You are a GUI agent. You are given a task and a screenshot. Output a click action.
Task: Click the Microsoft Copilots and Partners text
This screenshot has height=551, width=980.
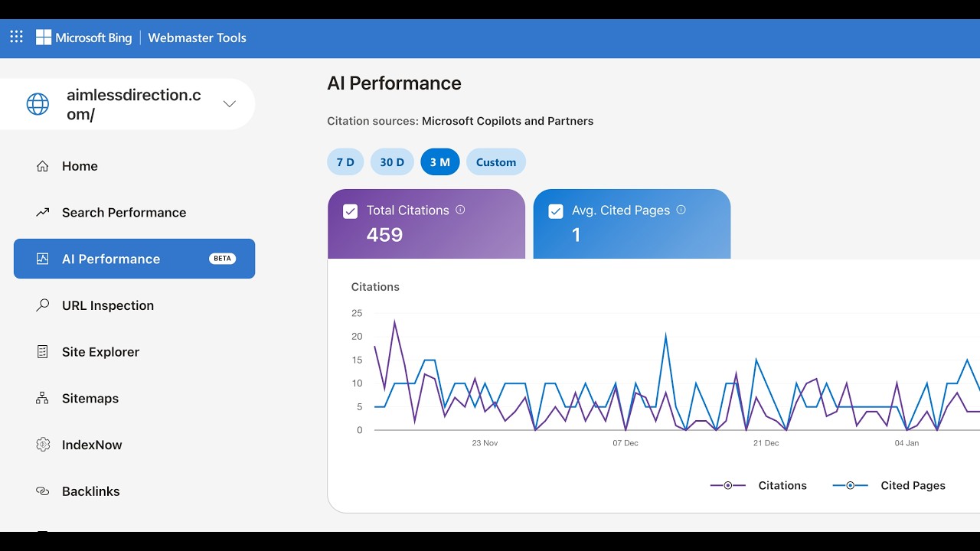(508, 121)
